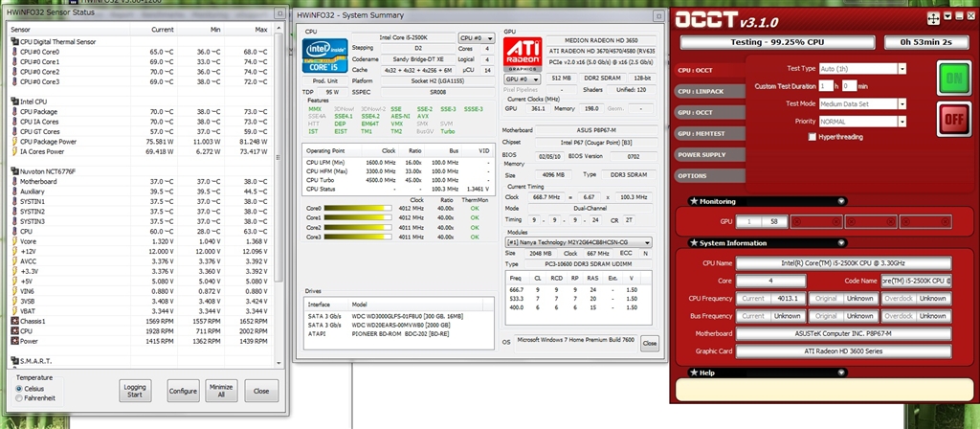The height and width of the screenshot is (429, 980).
Task: Click the custom test duration minutes field
Action: 849,86
